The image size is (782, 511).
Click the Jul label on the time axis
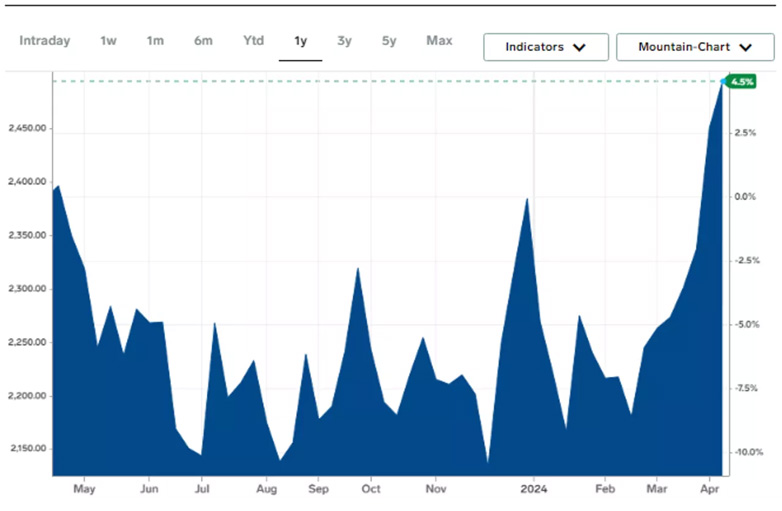click(x=202, y=490)
